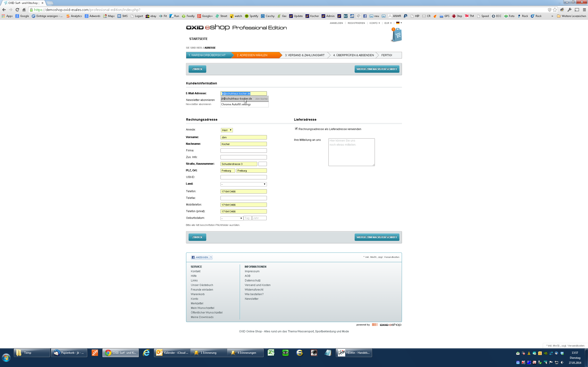The width and height of the screenshot is (588, 367).
Task: Click the browser reload icon
Action: pos(17,10)
